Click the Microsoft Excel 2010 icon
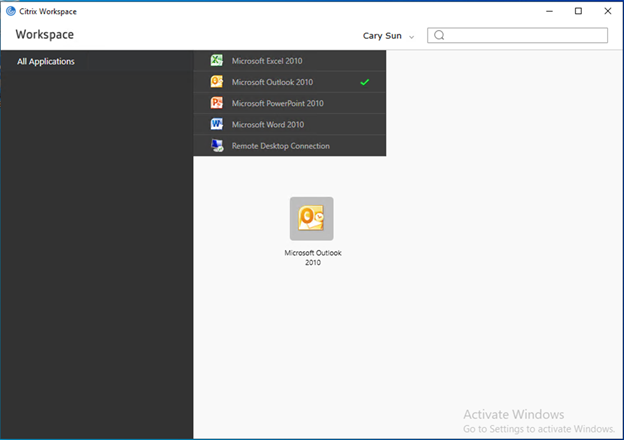 217,60
